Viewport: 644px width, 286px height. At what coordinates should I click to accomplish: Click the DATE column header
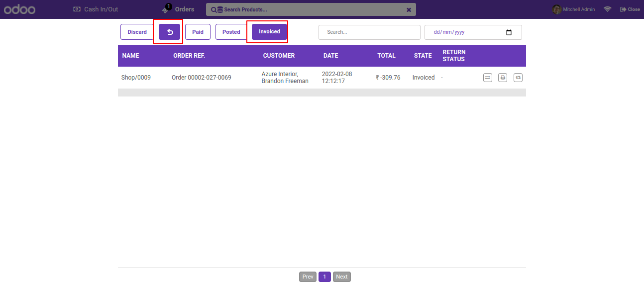[x=330, y=56]
